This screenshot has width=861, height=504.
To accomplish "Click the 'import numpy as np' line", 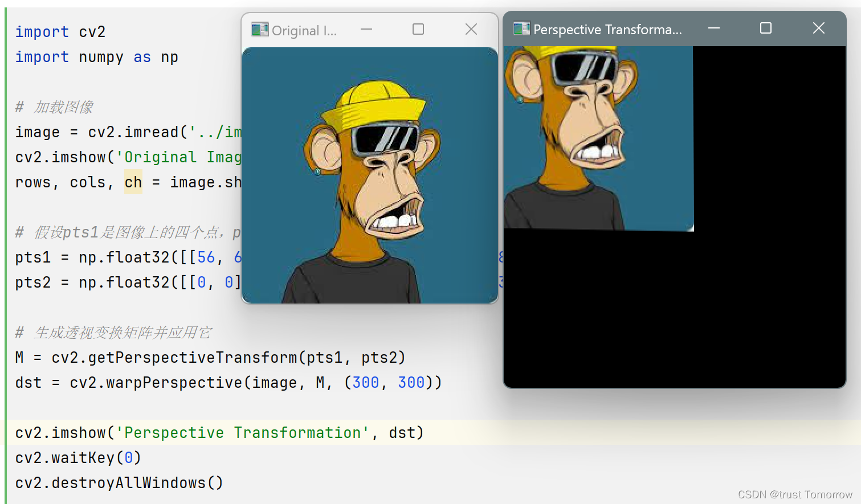I will pyautogui.click(x=97, y=57).
